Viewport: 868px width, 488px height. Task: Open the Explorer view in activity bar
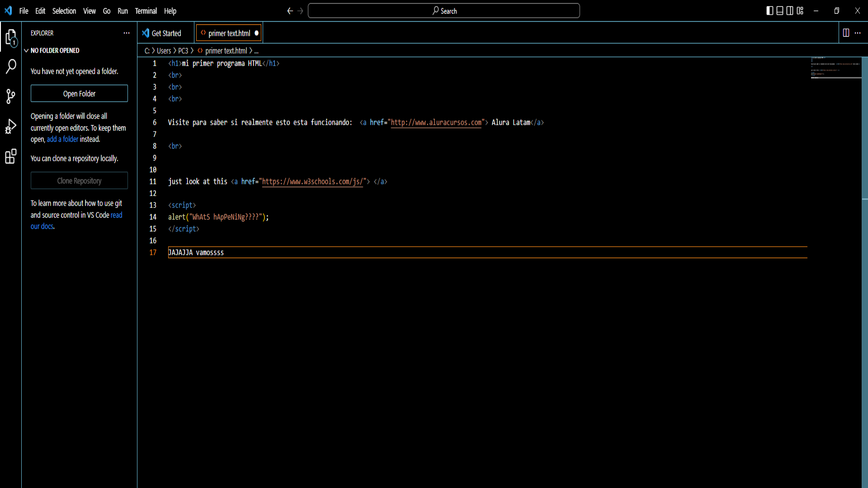(11, 38)
